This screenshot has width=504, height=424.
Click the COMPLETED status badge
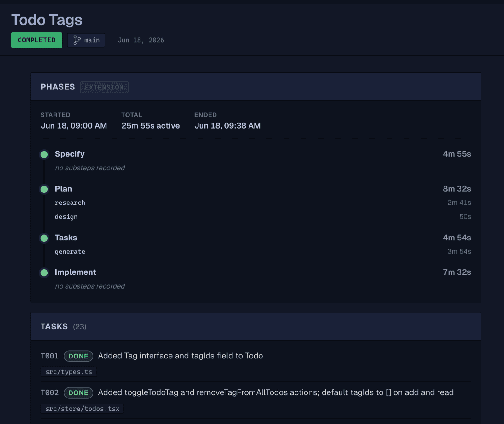[37, 40]
